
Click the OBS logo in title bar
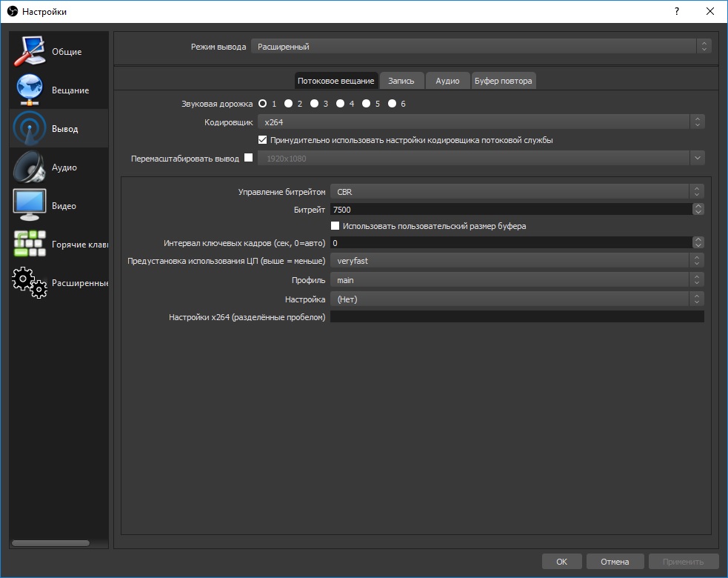point(12,12)
